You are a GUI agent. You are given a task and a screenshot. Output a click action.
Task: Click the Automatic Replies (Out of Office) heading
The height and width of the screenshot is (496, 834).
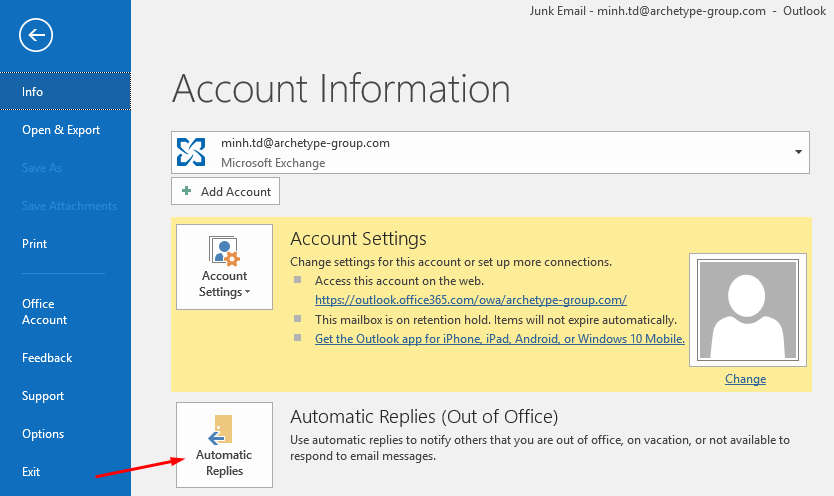point(424,416)
